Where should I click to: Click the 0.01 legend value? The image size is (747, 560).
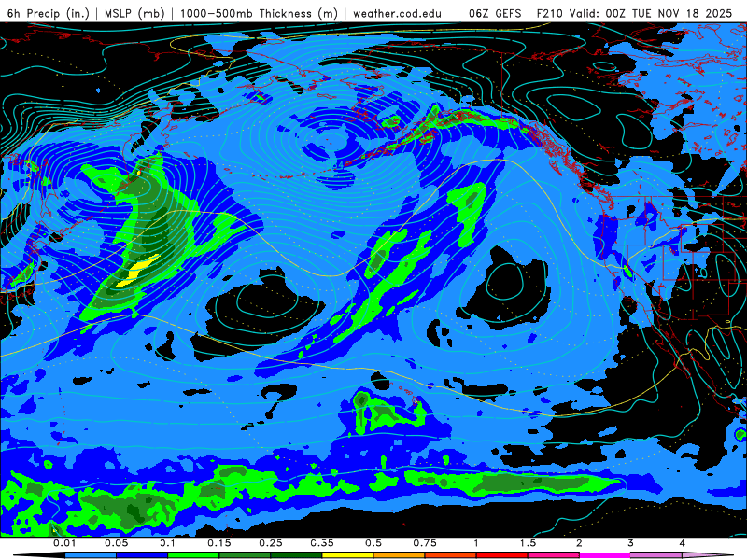click(64, 543)
